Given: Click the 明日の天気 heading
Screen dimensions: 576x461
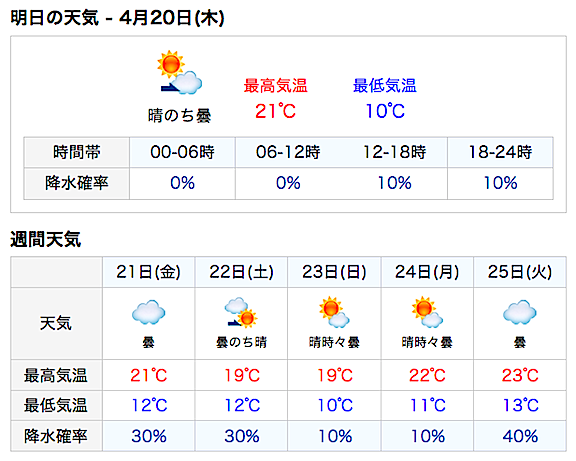Looking at the screenshot, I should (x=55, y=18).
